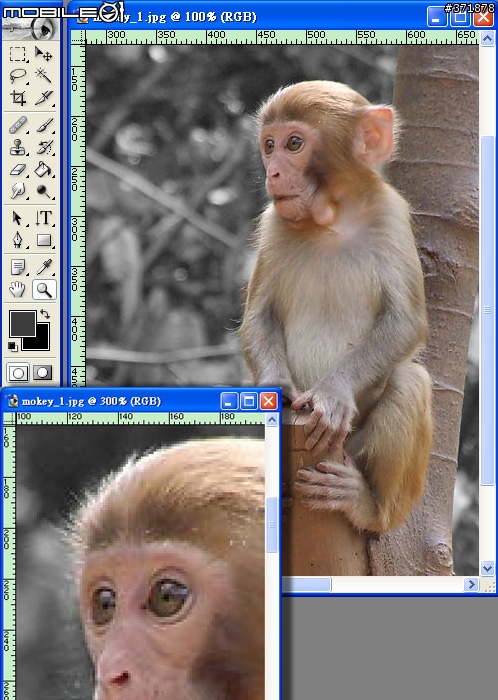Select the Paint Bucket tool
The width and height of the screenshot is (498, 700).
pos(44,170)
